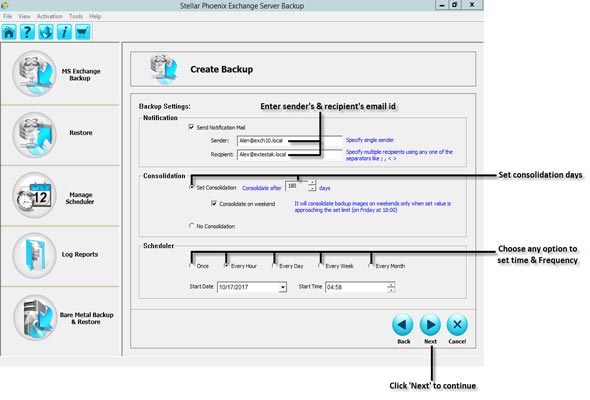The image size is (590, 400).
Task: Select No Consolidation radio button
Action: point(192,226)
